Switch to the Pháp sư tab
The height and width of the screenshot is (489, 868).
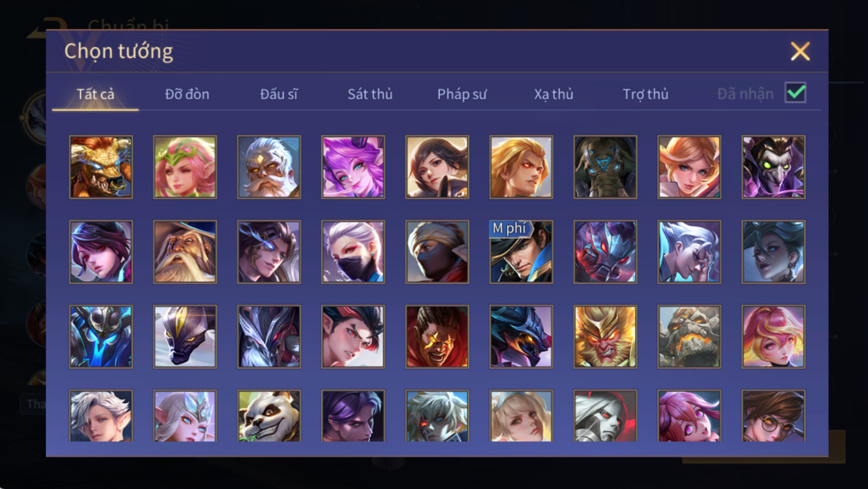tap(462, 94)
